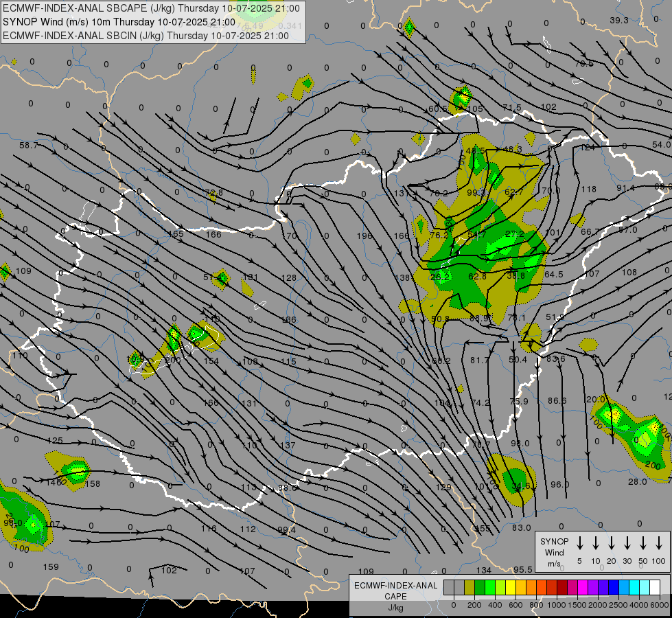Viewport: 672px width, 618px height.
Task: Click the 146 value on the map
Action: pyautogui.click(x=54, y=483)
